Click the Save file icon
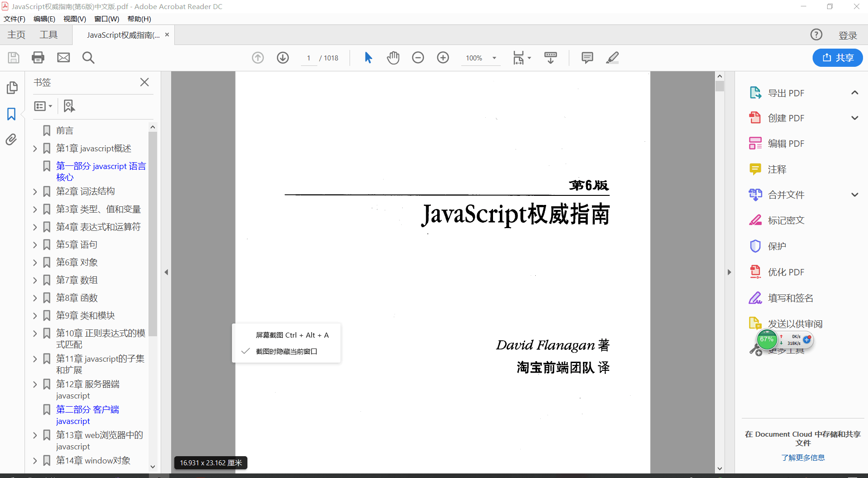This screenshot has height=478, width=868. pyautogui.click(x=14, y=58)
